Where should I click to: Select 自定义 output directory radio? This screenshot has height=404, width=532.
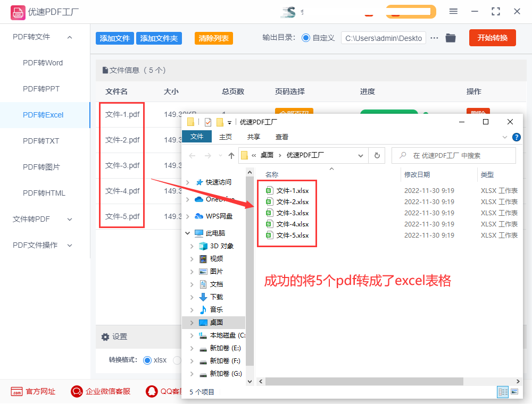tap(306, 38)
